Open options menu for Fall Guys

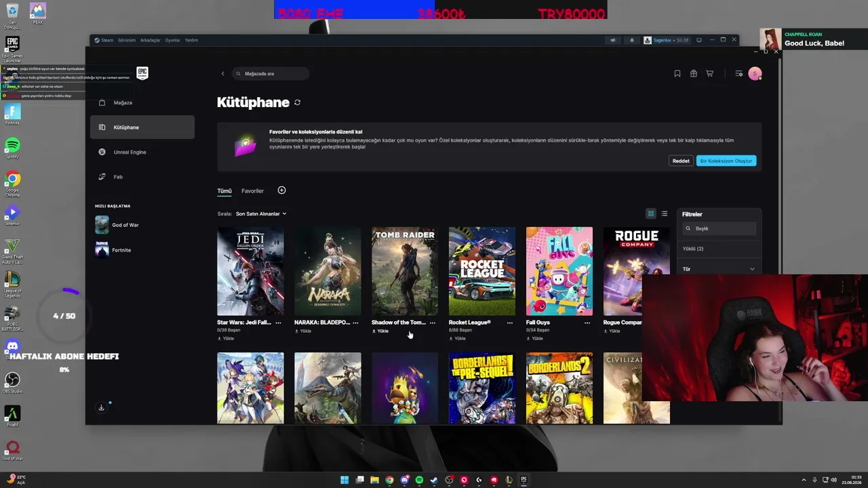tap(587, 323)
